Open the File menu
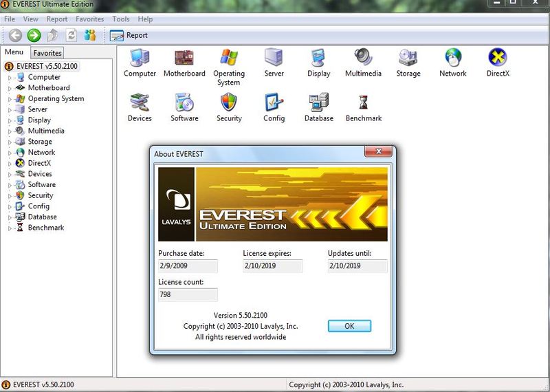Viewport: 550px width, 392px height. (x=10, y=19)
